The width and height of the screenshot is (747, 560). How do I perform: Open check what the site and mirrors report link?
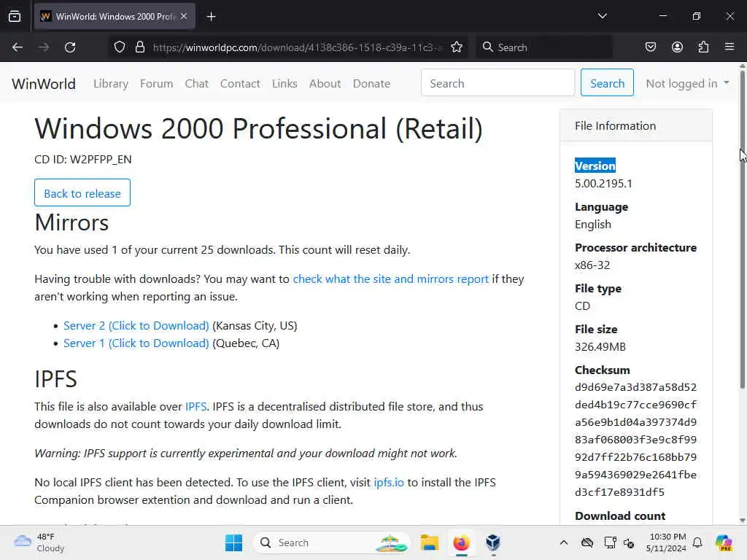(x=391, y=279)
